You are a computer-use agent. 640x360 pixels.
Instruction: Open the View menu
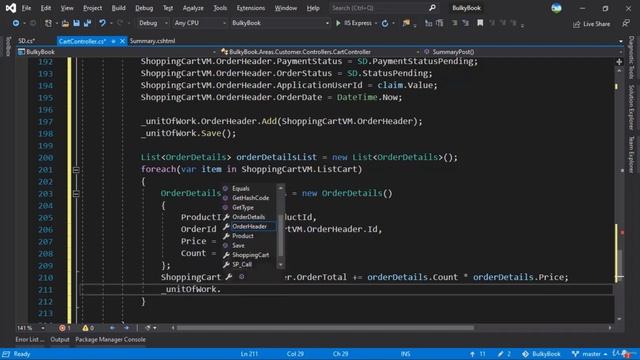point(67,8)
